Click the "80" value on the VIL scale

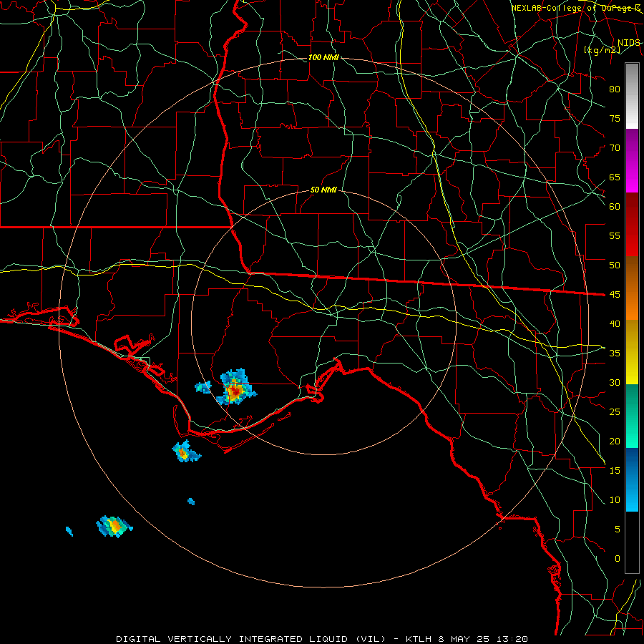[x=615, y=89]
